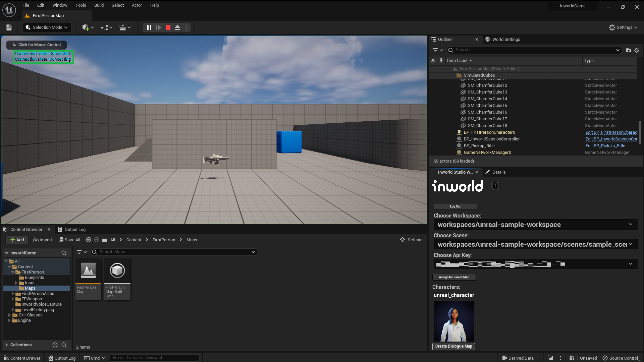
Task: Click Assign to Current Map button
Action: (x=454, y=277)
